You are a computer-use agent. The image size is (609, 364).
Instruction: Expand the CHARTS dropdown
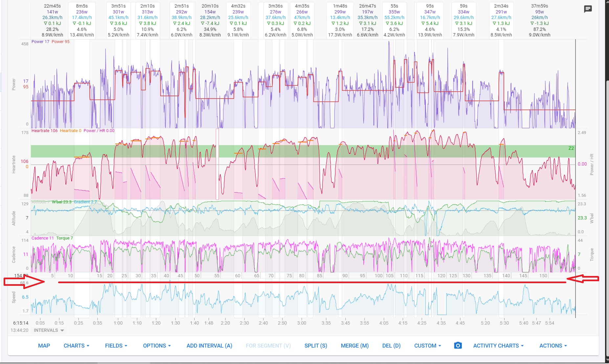(x=76, y=346)
